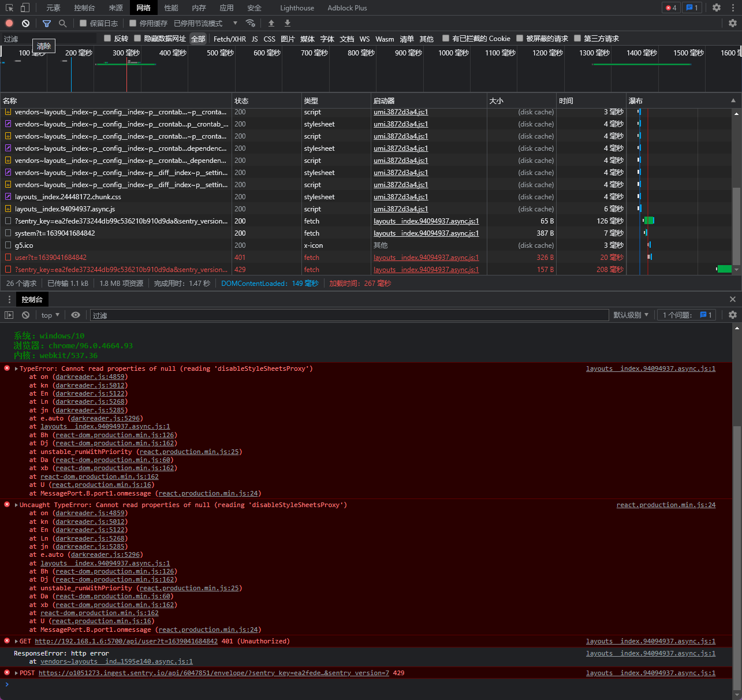Check the 第三方请求 filter checkbox
Viewport: 742px width, 700px height.
[x=577, y=39]
